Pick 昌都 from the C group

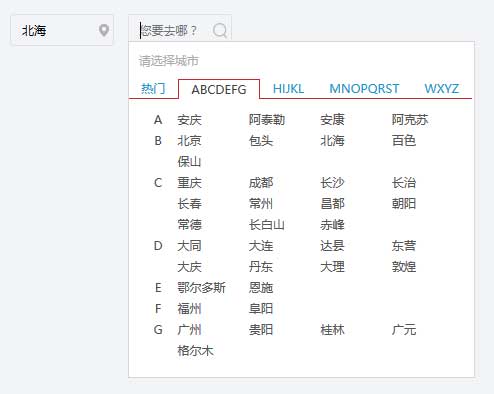[332, 204]
